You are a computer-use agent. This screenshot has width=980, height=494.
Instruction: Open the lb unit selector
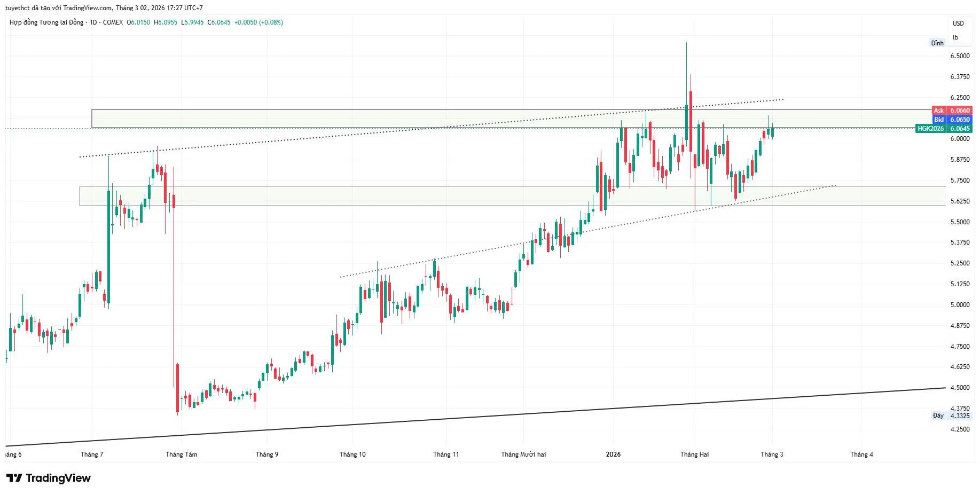[955, 37]
